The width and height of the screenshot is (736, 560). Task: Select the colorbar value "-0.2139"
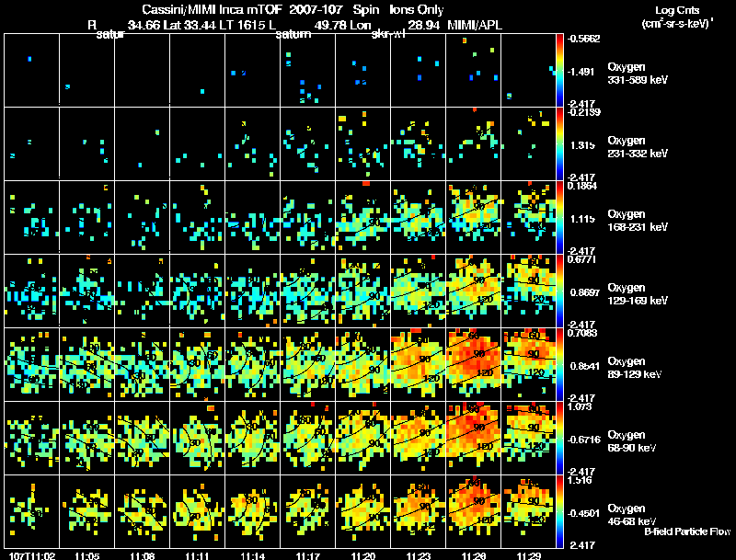pyautogui.click(x=583, y=112)
